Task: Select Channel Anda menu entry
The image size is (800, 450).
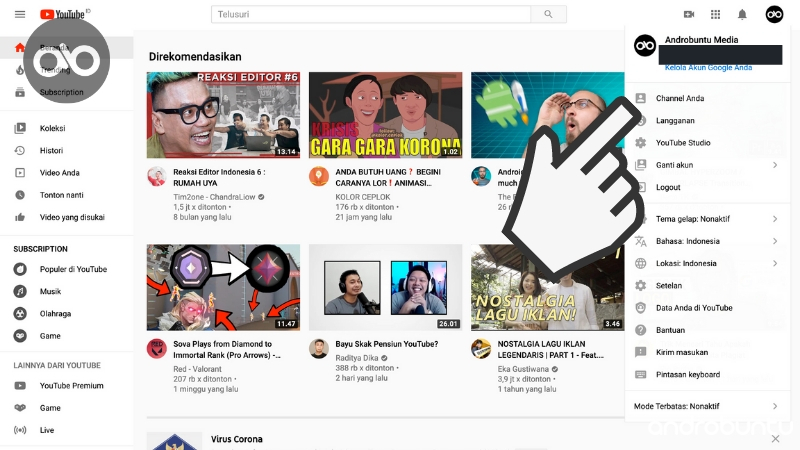Action: click(x=707, y=98)
